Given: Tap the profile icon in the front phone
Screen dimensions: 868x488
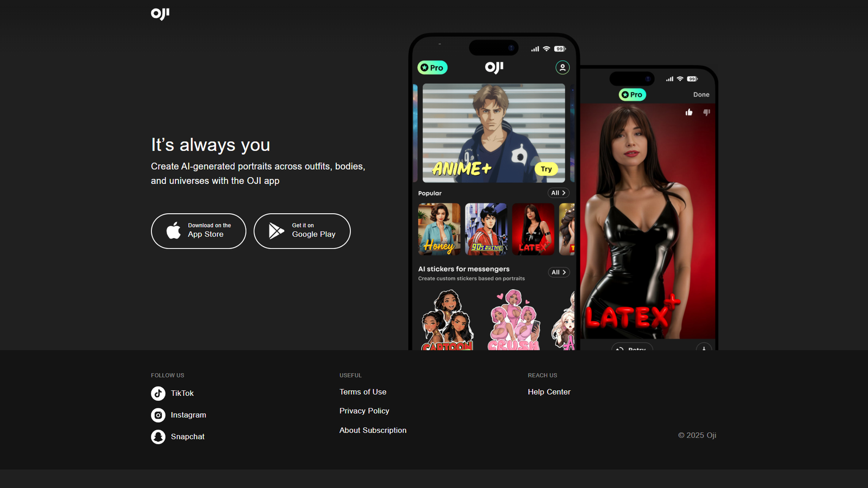Looking at the screenshot, I should (x=563, y=67).
